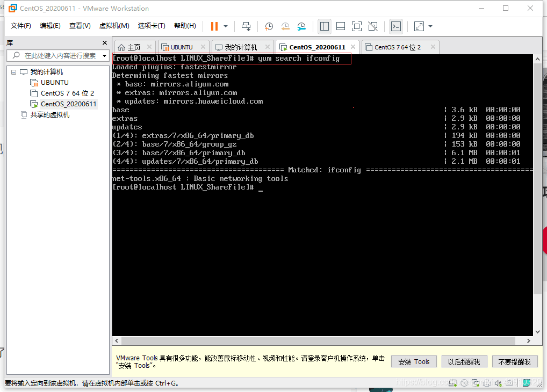This screenshot has height=392, width=547.
Task: Toggle the console view icon
Action: point(396,26)
